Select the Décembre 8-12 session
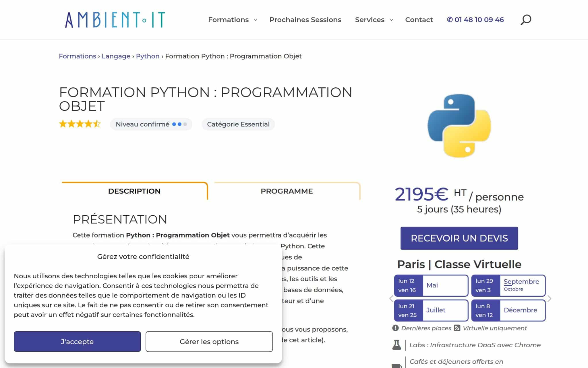 pyautogui.click(x=508, y=310)
